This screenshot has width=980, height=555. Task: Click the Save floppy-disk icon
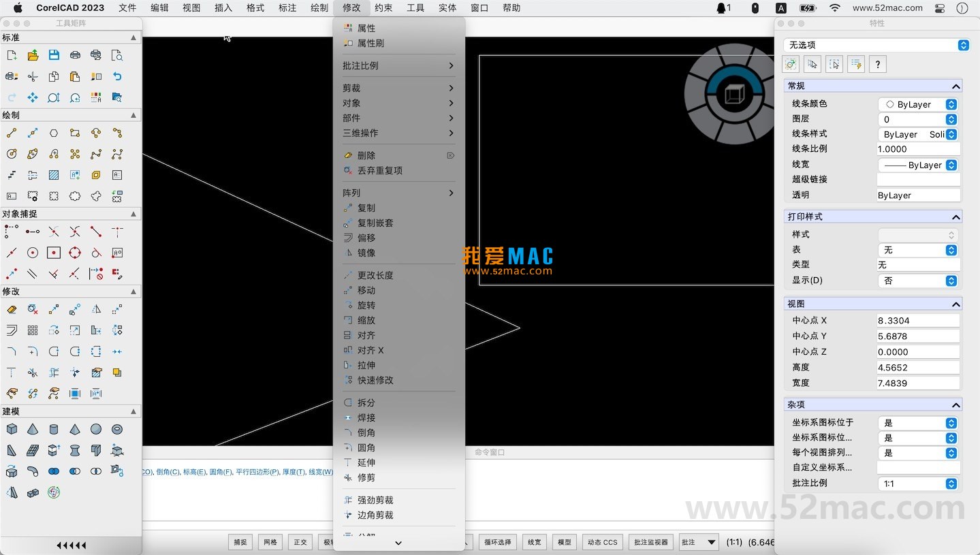coord(54,55)
